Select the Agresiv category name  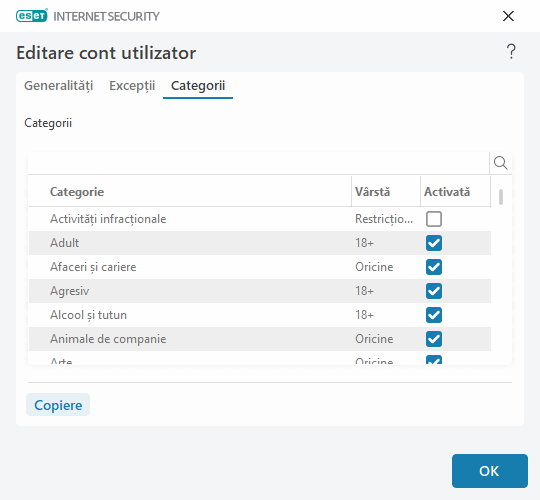[x=70, y=291]
